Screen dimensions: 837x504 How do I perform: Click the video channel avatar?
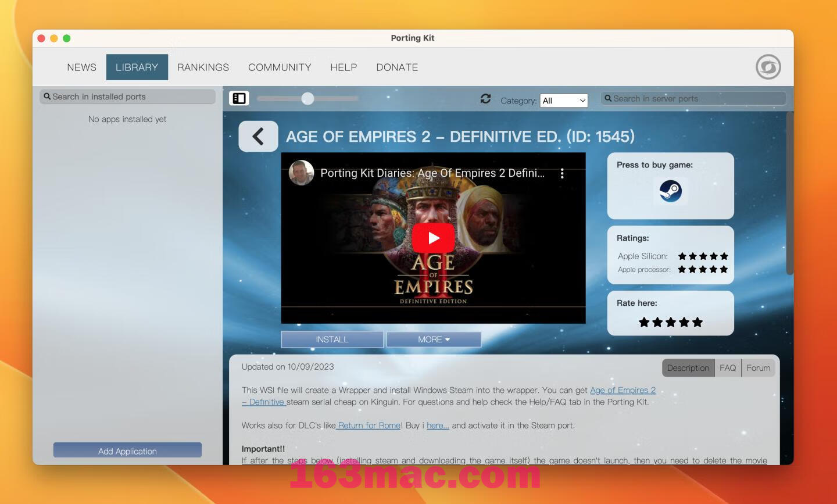point(302,173)
